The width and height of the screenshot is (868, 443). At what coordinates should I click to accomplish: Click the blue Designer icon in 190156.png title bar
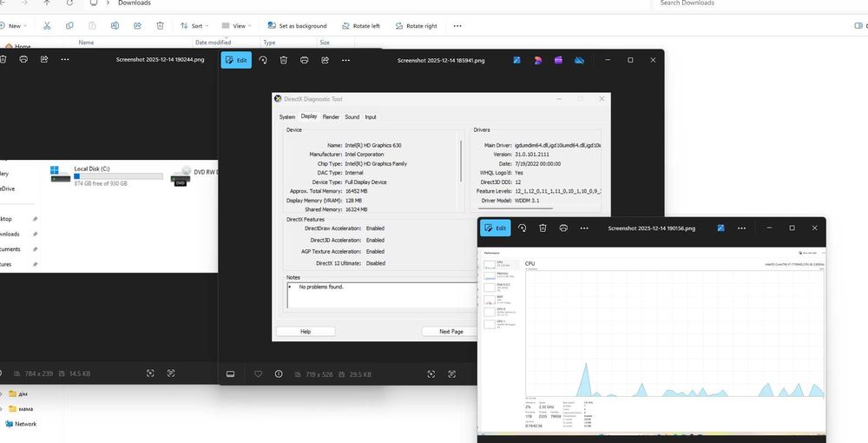point(720,228)
